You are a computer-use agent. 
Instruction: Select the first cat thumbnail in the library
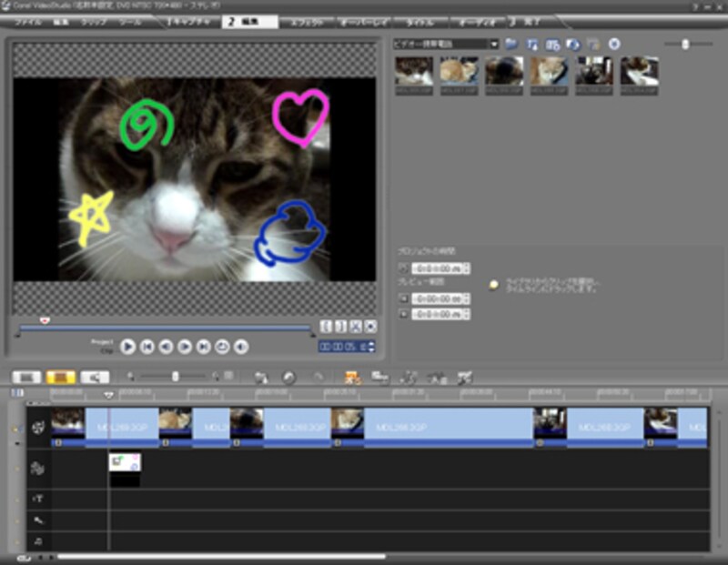pos(414,71)
